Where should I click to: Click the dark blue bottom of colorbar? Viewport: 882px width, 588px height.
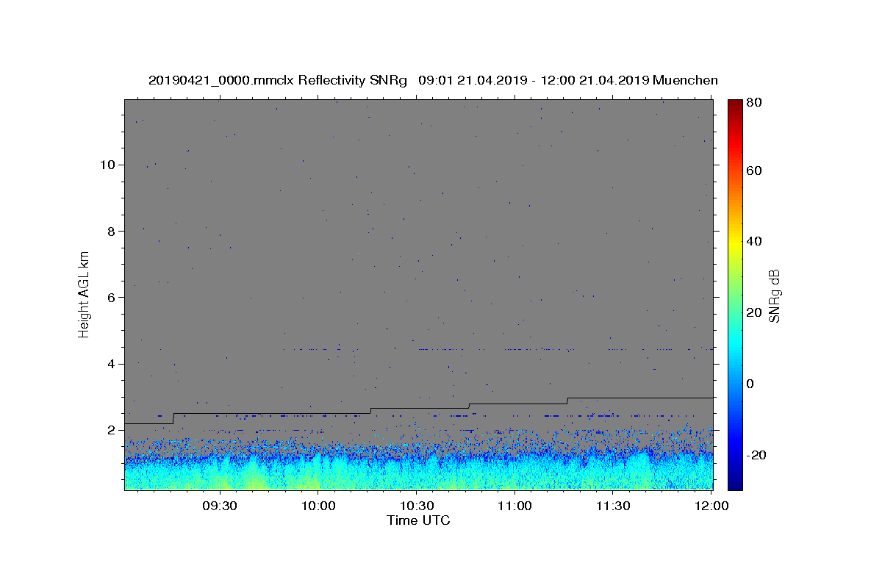tap(734, 484)
